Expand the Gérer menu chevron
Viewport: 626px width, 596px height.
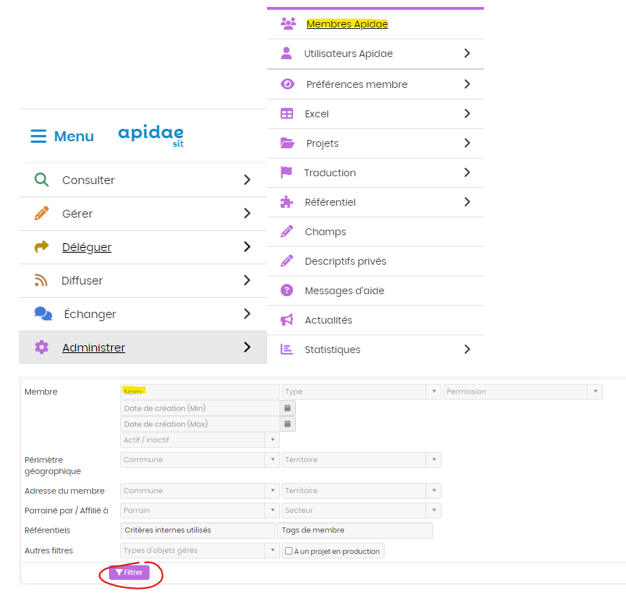[247, 213]
